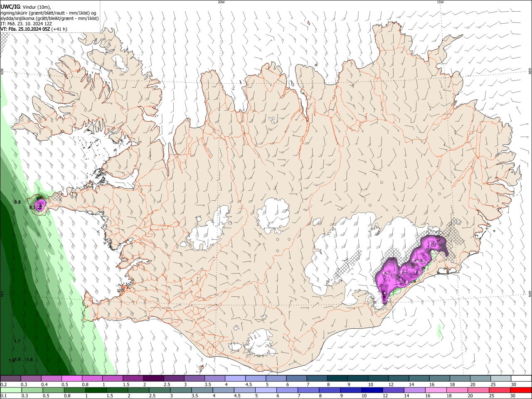Choose the deep navy blue swatch labeled 10 in lower scale
532x399 pixels.
click(372, 390)
